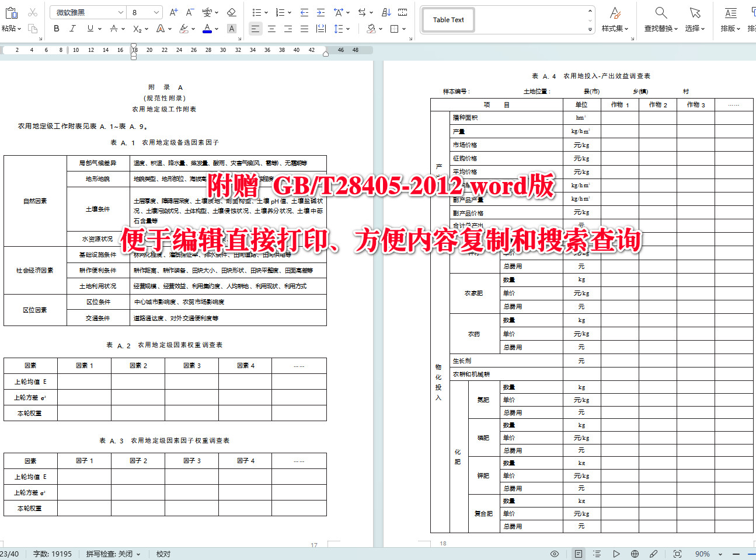Apply Italic formatting
756x560 pixels.
[x=72, y=28]
